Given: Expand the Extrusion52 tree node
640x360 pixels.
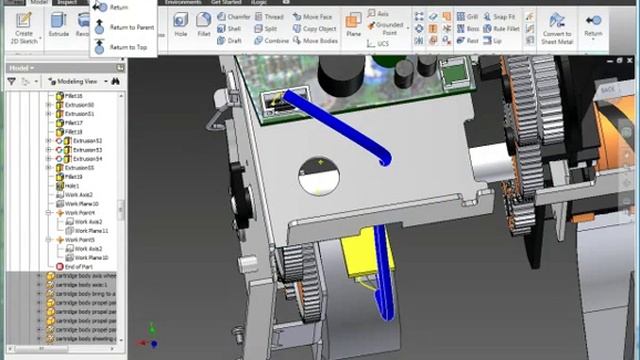Looking at the screenshot, I should tap(49, 141).
